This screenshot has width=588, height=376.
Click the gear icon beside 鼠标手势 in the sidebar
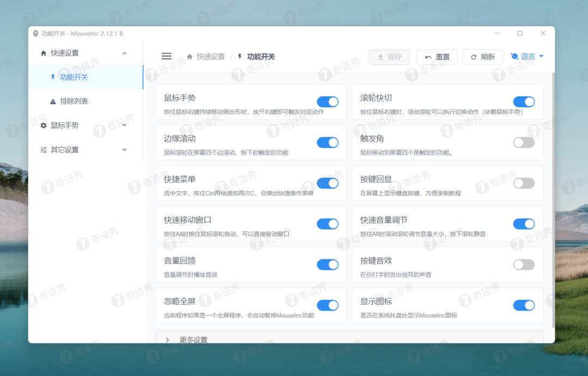(x=44, y=125)
